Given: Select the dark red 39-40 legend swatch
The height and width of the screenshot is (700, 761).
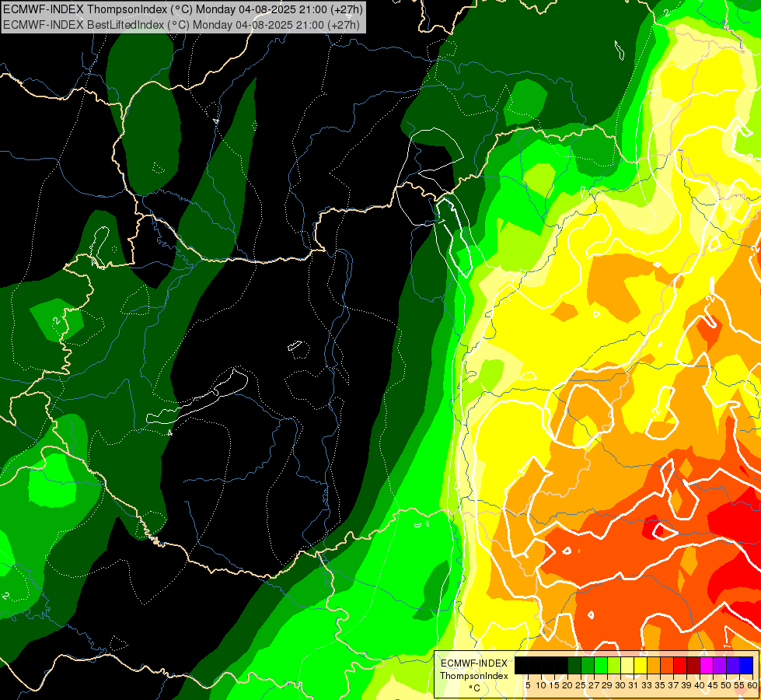Looking at the screenshot, I should point(693,665).
